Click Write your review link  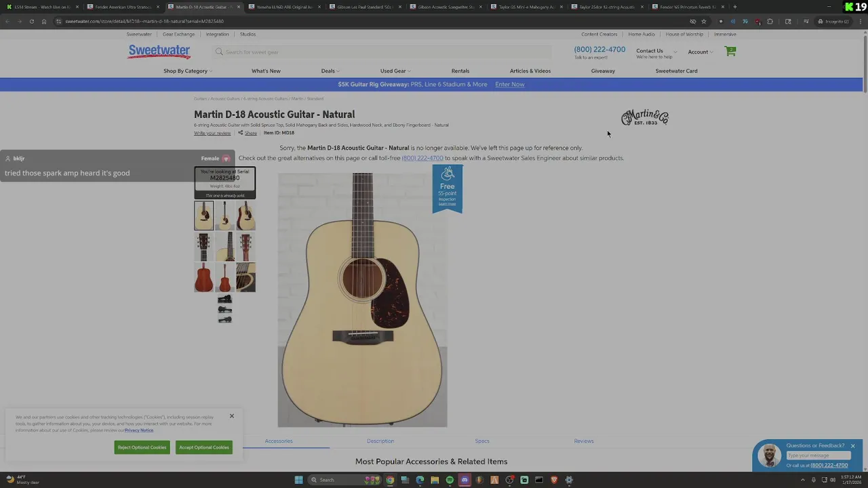(212, 133)
